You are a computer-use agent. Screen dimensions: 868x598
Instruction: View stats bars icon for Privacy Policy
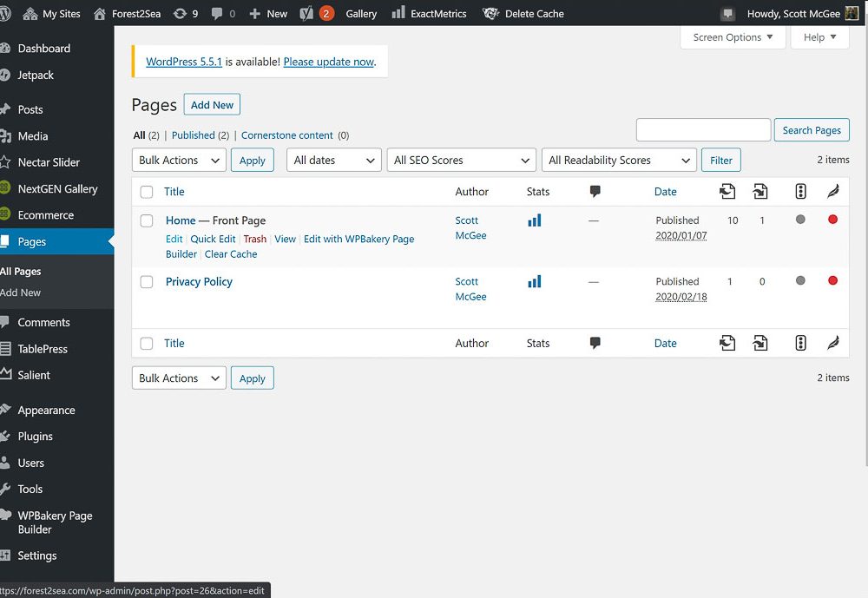coord(534,281)
